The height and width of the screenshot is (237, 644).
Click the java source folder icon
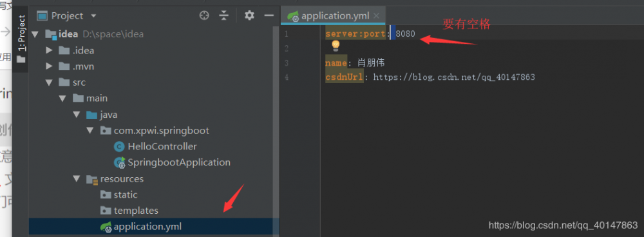tap(91, 115)
